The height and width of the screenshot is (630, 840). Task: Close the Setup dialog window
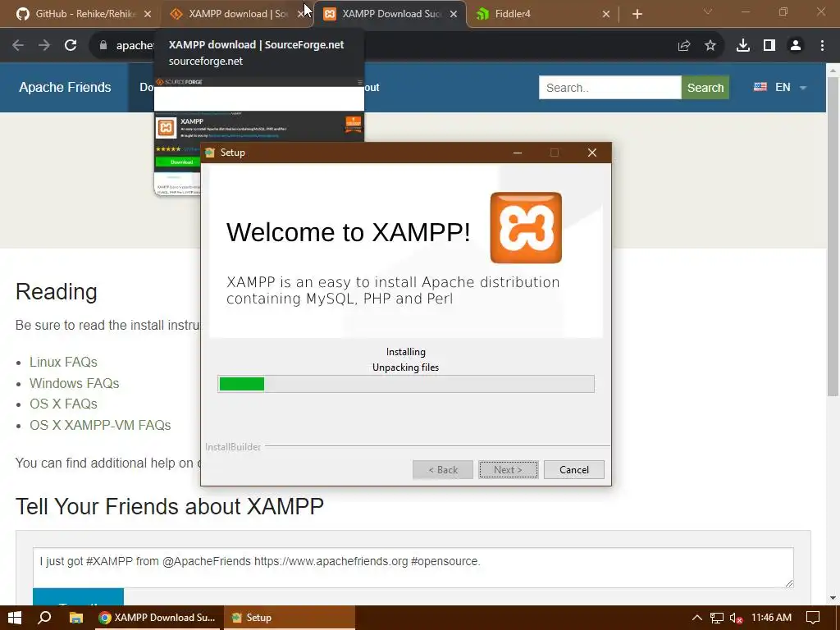pos(592,153)
